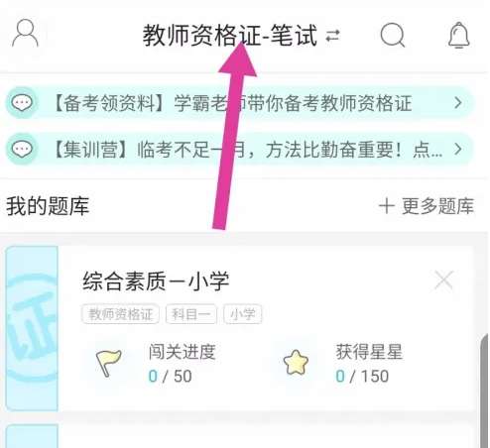
Task: Expand the 集训营 banner chevron
Action: coord(458,149)
